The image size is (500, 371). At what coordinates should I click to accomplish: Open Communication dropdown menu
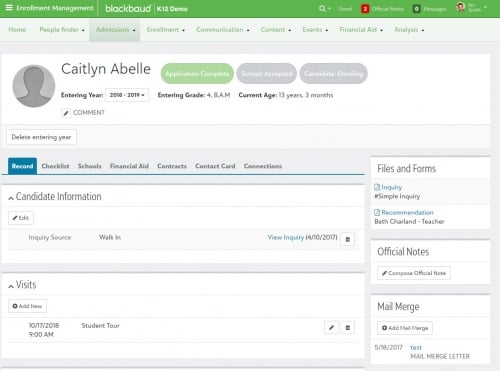tap(223, 30)
